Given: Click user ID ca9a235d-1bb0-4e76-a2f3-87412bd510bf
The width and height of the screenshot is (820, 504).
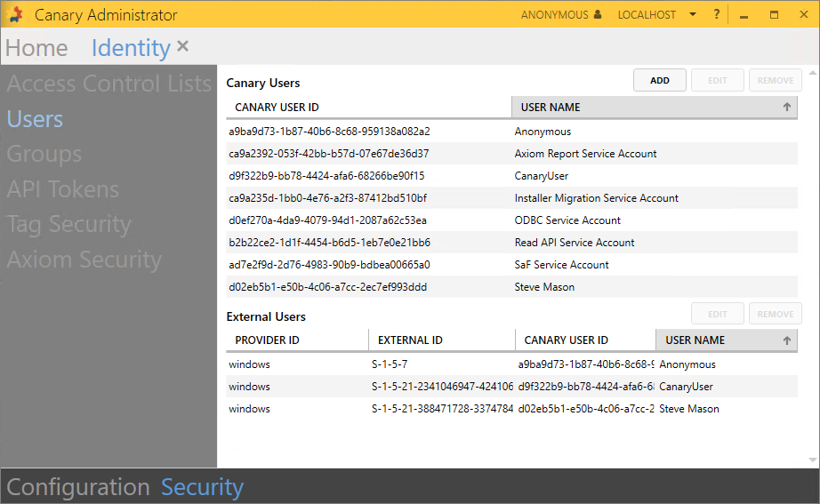Looking at the screenshot, I should [x=327, y=198].
